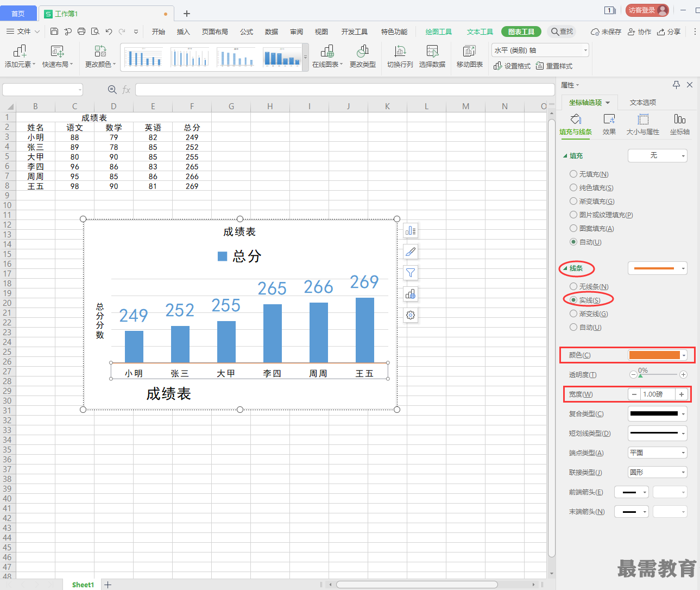Click chart filter funnel floating icon
This screenshot has width=700, height=590.
(411, 273)
